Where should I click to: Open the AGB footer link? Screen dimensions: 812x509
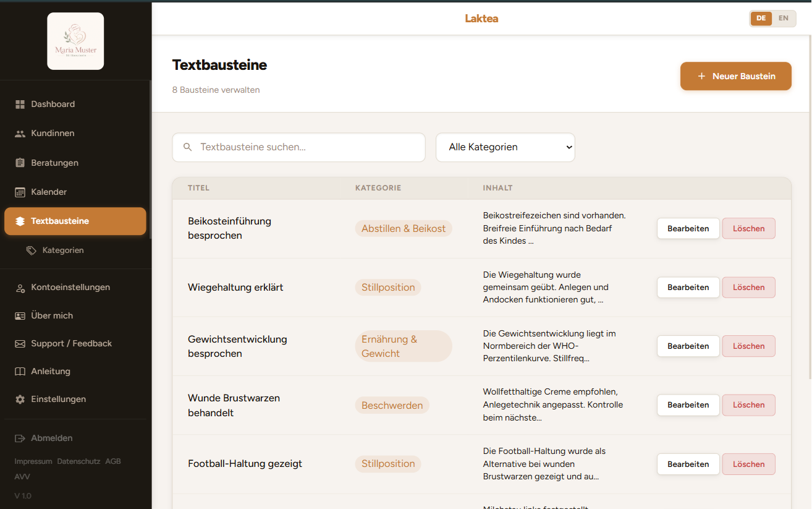(x=113, y=461)
